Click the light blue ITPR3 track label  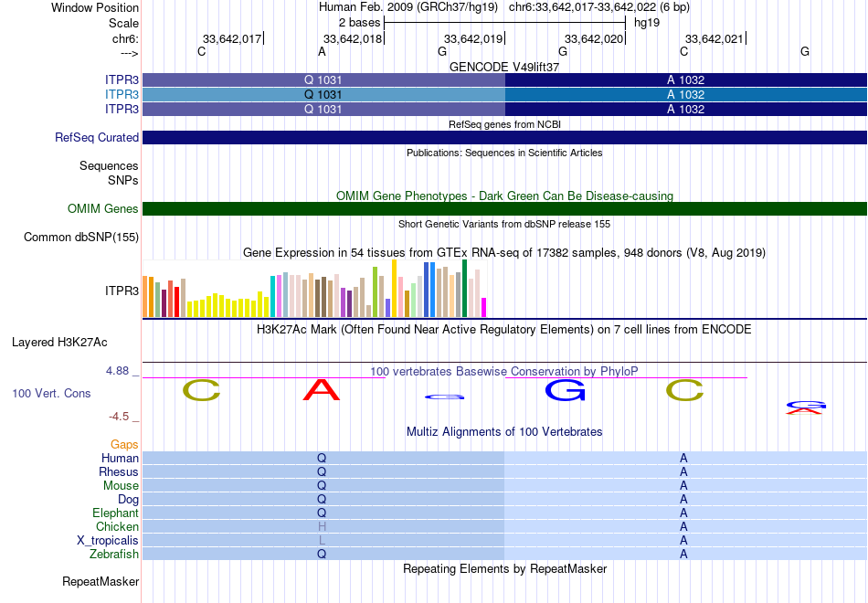pyautogui.click(x=122, y=94)
